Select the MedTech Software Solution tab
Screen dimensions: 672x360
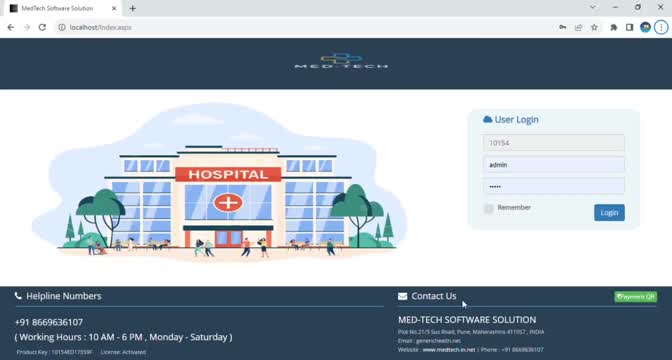[63, 8]
